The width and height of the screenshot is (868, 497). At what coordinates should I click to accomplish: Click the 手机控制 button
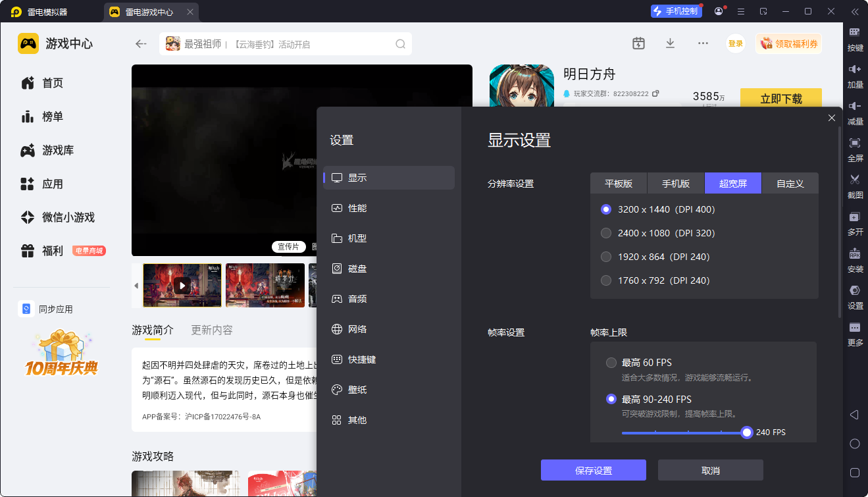675,11
